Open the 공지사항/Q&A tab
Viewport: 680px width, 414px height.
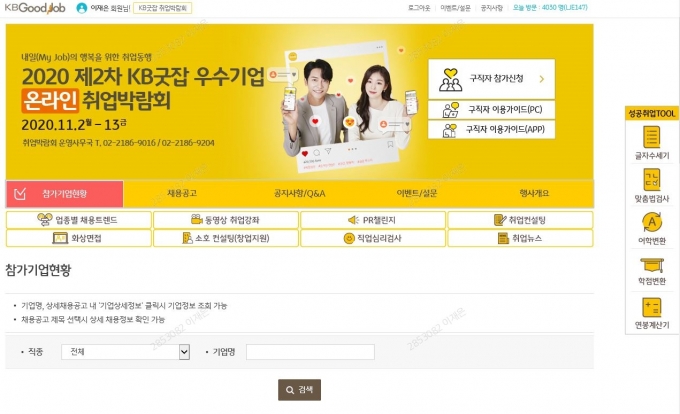click(299, 193)
